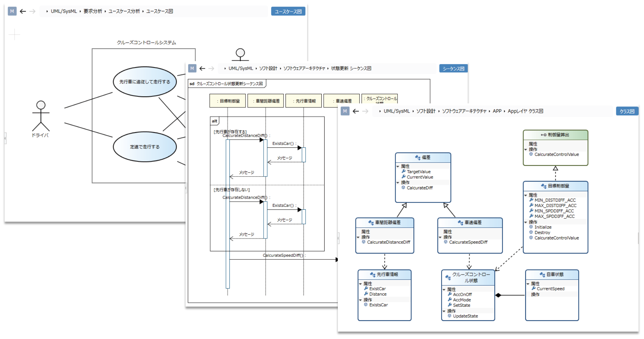
Task: Go back in the class diagram window
Action: [x=356, y=111]
